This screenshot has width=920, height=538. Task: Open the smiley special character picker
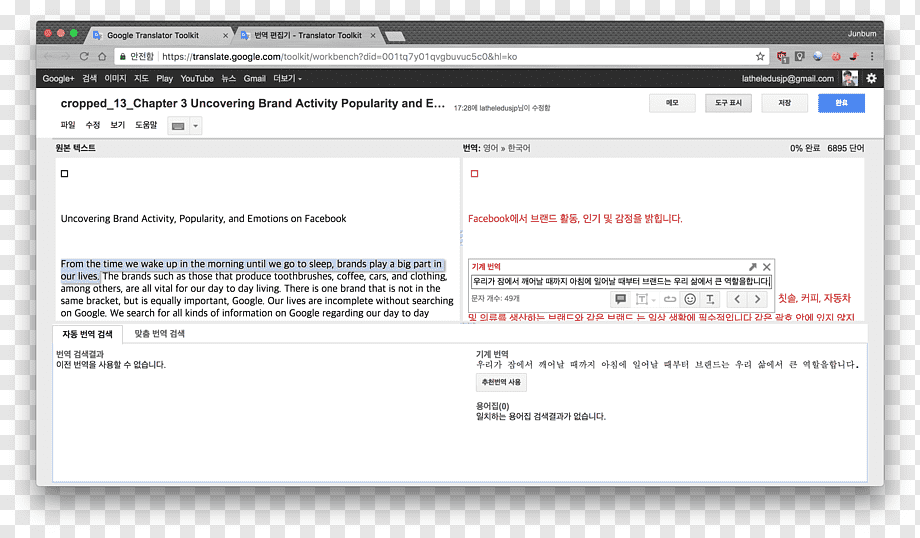(x=690, y=299)
